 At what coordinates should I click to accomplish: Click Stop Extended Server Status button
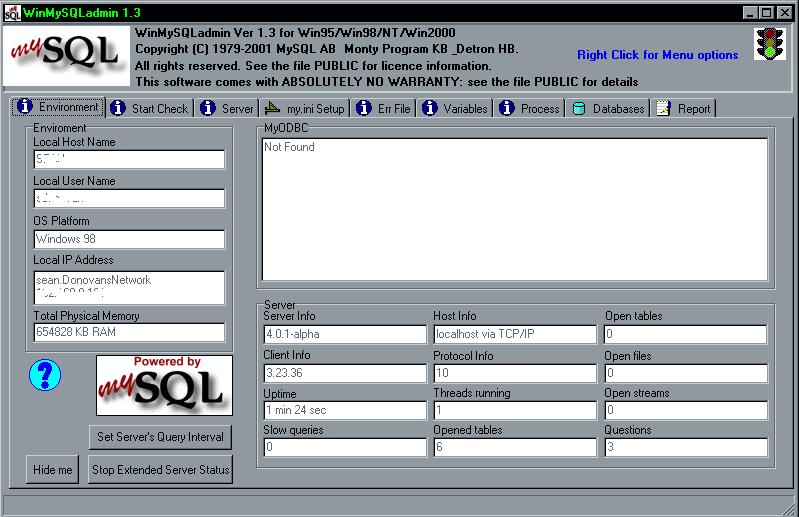[x=161, y=469]
